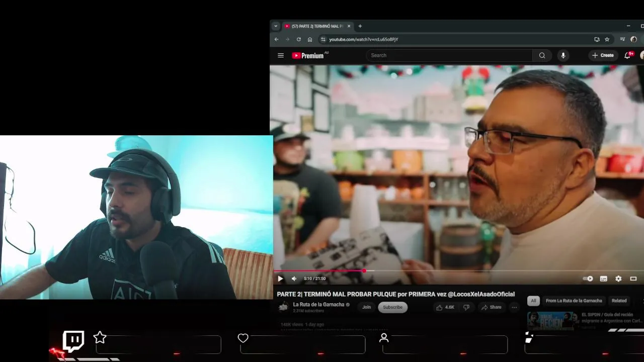Close the PARTE 2 TERMINÓ MAL tab
The height and width of the screenshot is (362, 644).
[349, 26]
